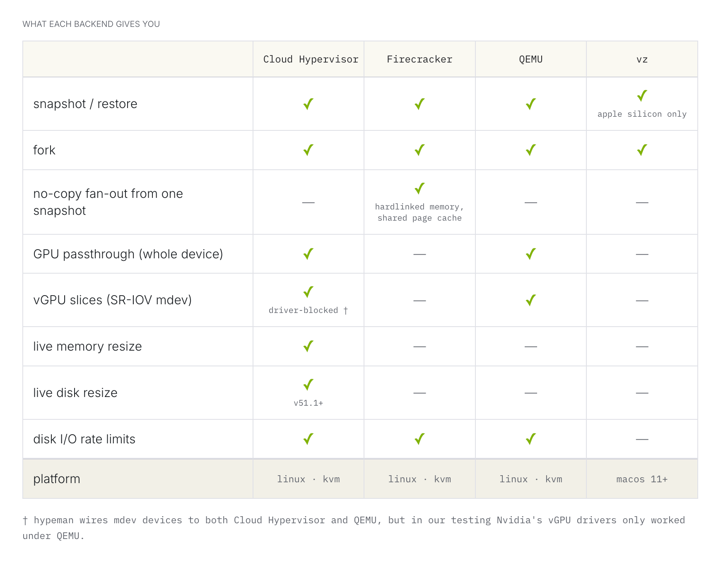Select the "live memory resize" row label

tap(87, 346)
